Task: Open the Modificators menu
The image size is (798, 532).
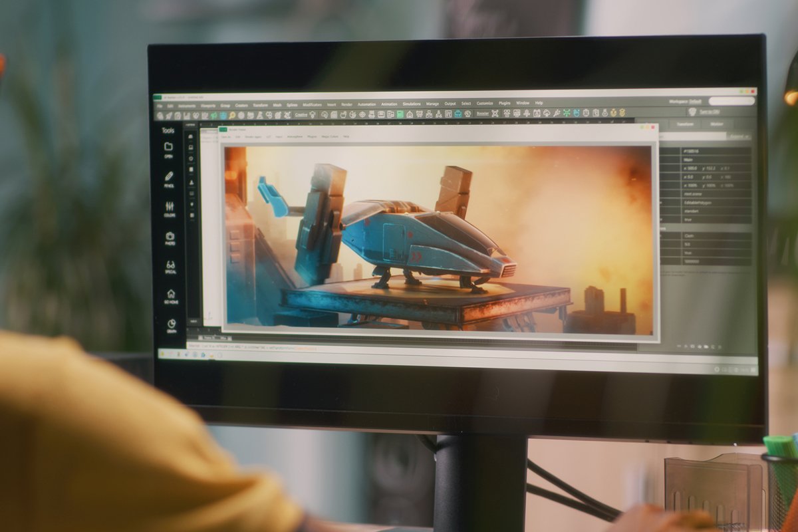Action: point(312,105)
